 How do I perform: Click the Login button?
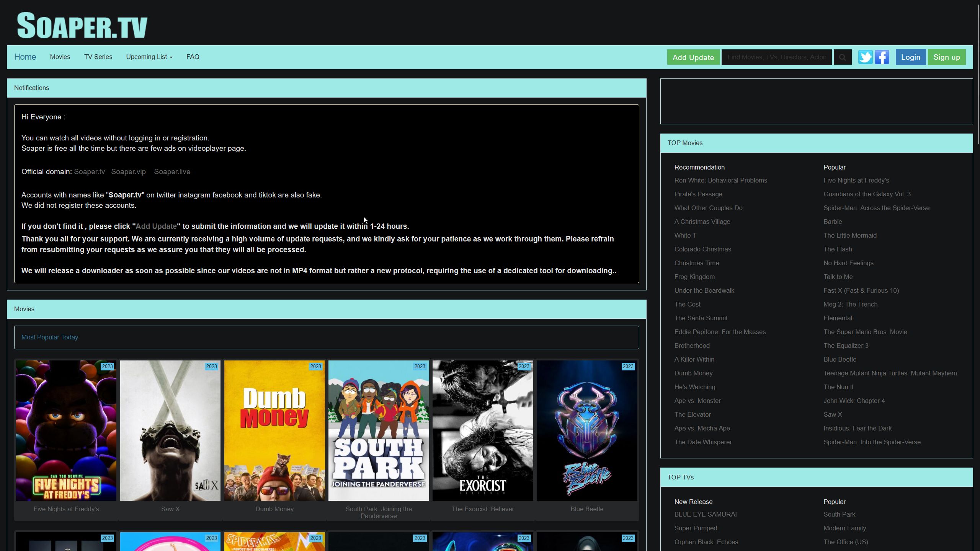click(x=911, y=57)
